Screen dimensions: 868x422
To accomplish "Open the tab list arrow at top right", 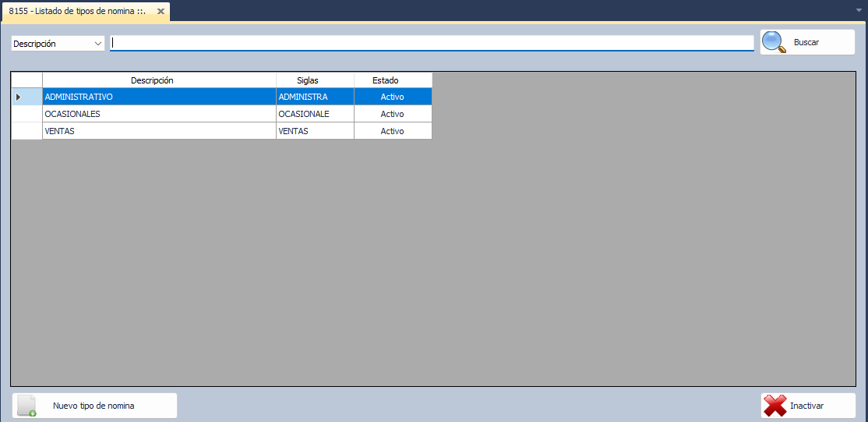I will 858,11.
